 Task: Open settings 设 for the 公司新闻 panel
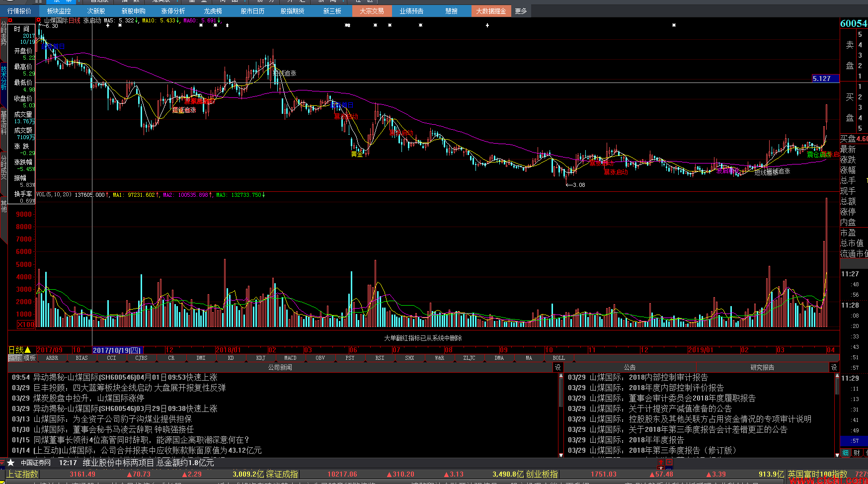558,367
